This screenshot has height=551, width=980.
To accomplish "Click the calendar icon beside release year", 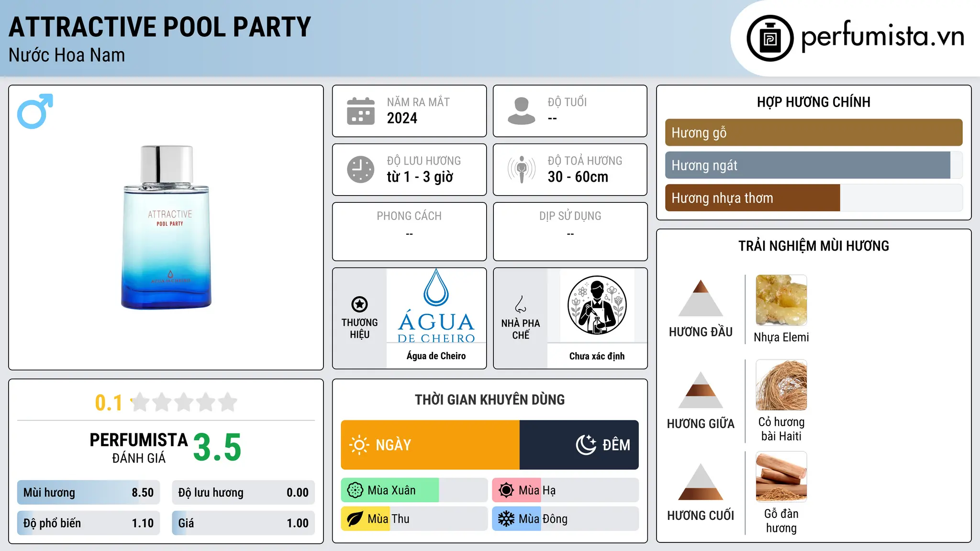I will 361,111.
